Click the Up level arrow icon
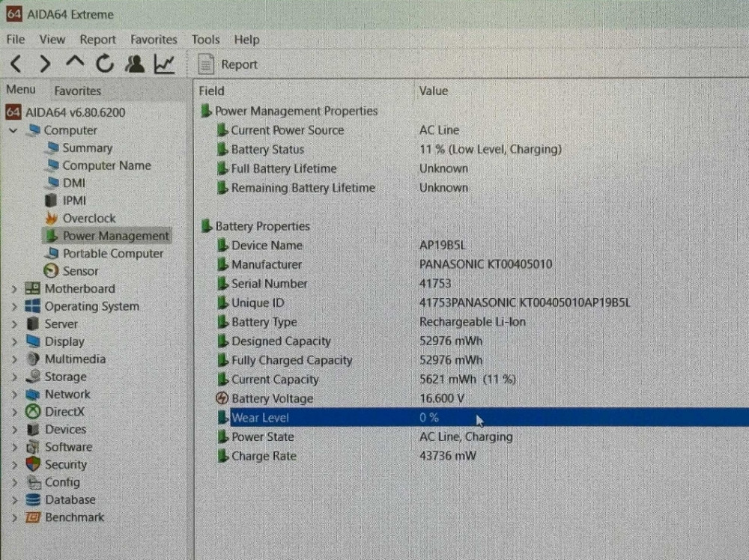The image size is (749, 560). click(x=75, y=64)
